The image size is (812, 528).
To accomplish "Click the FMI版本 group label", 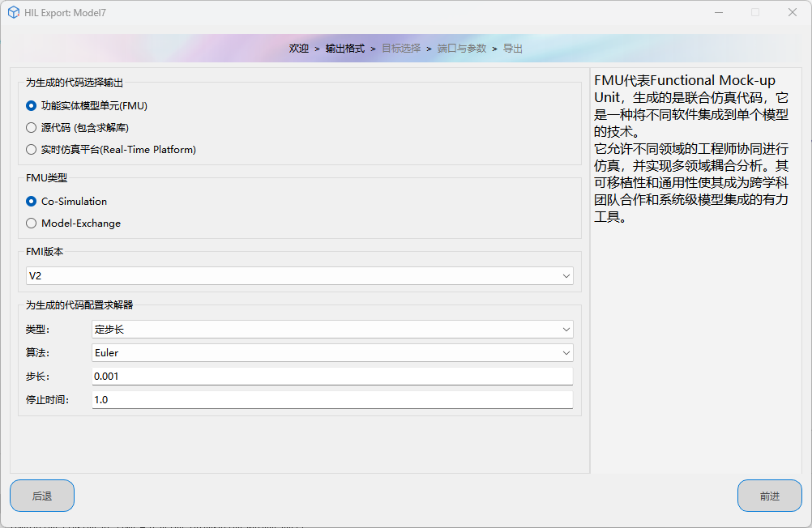I will (x=45, y=252).
